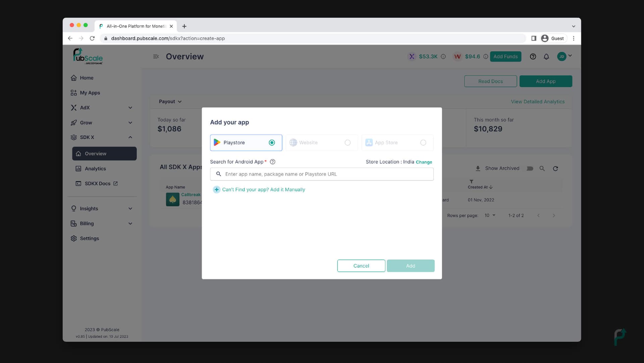Open SDKX Docs external link
Screen dimensions: 644x363
coord(97,184)
